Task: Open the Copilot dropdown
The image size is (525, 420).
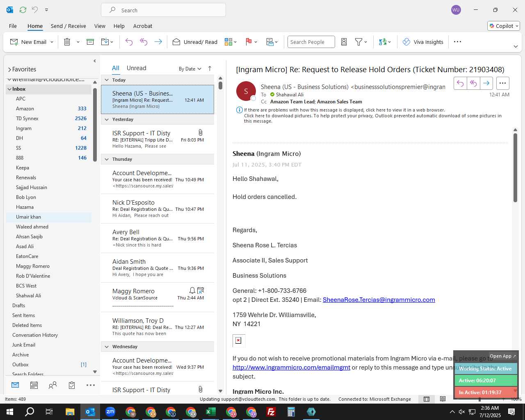Action: coord(504,26)
